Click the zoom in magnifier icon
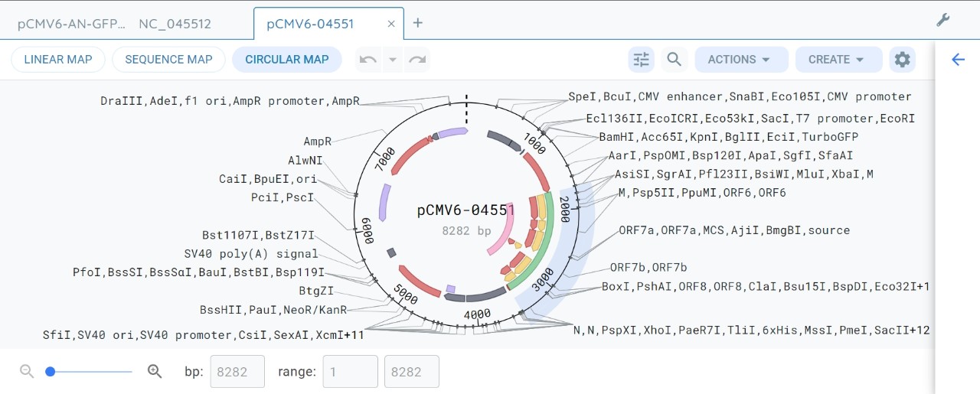The height and width of the screenshot is (394, 980). click(155, 371)
